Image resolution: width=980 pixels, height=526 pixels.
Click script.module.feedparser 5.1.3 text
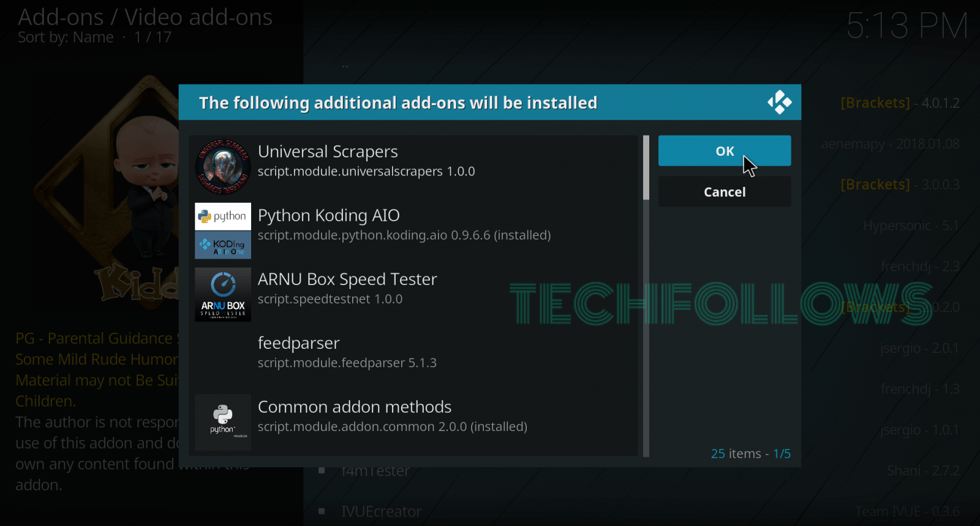(x=347, y=363)
